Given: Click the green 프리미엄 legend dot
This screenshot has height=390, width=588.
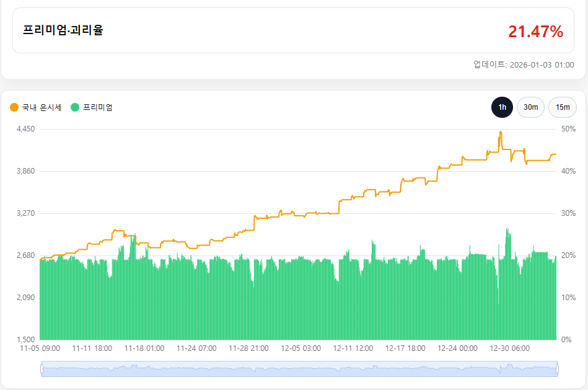Looking at the screenshot, I should pos(75,107).
